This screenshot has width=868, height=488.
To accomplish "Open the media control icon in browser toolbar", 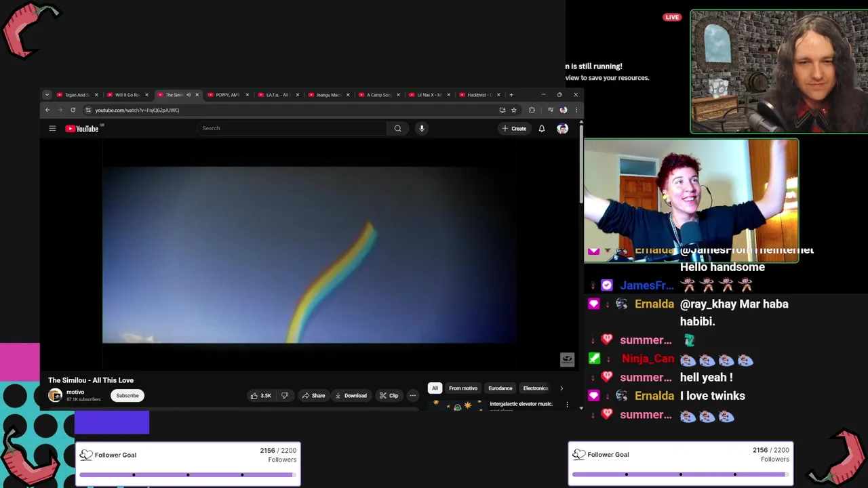I will [x=550, y=110].
